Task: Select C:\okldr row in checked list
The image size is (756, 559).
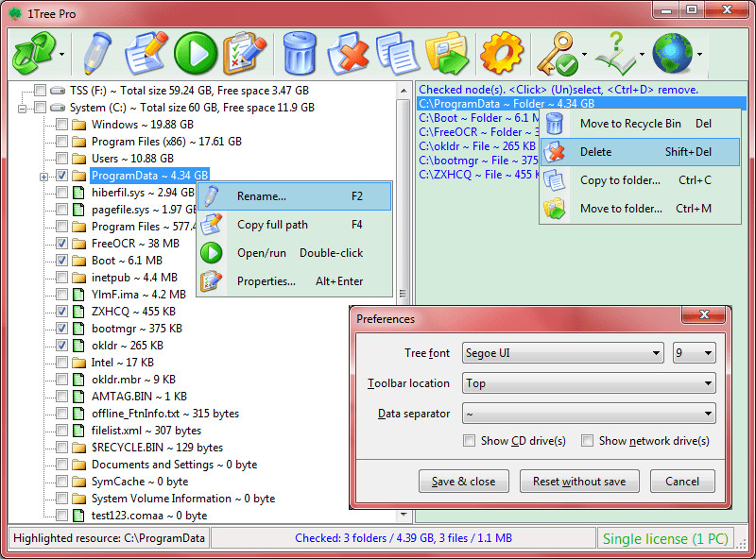Action: click(x=478, y=146)
